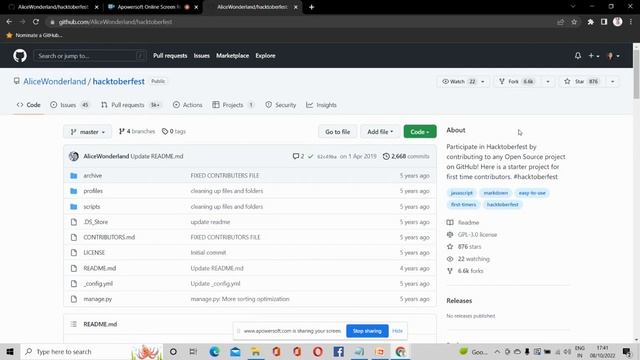
Task: Open the notifications bell
Action: point(578,56)
